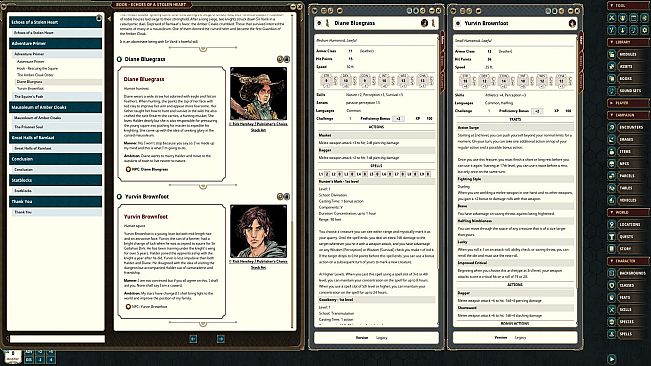The height and width of the screenshot is (366, 651).
Task: Go to the previous book page arrow
Action: click(193, 339)
